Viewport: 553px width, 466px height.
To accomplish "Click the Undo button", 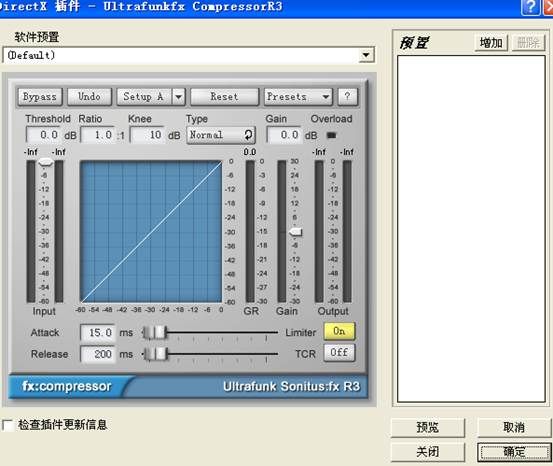I will point(90,97).
